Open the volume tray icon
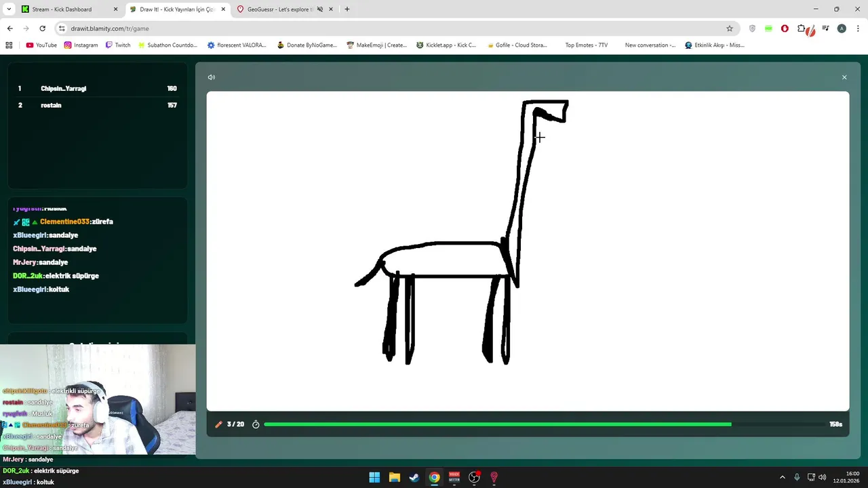 point(823,477)
